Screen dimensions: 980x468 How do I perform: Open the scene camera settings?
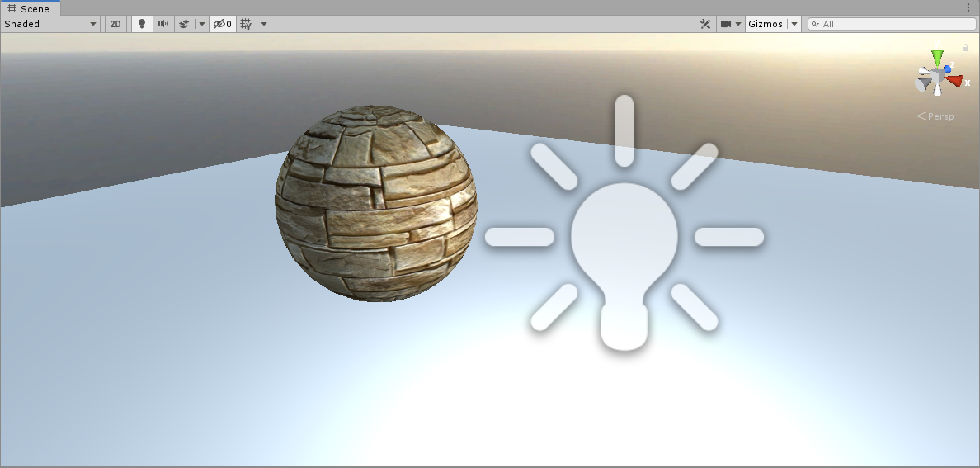(x=731, y=24)
